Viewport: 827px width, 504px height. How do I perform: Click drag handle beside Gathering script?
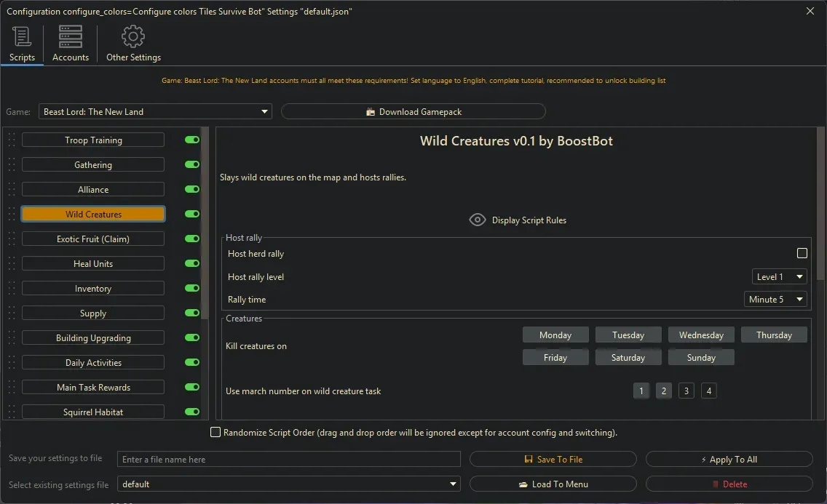tap(12, 165)
